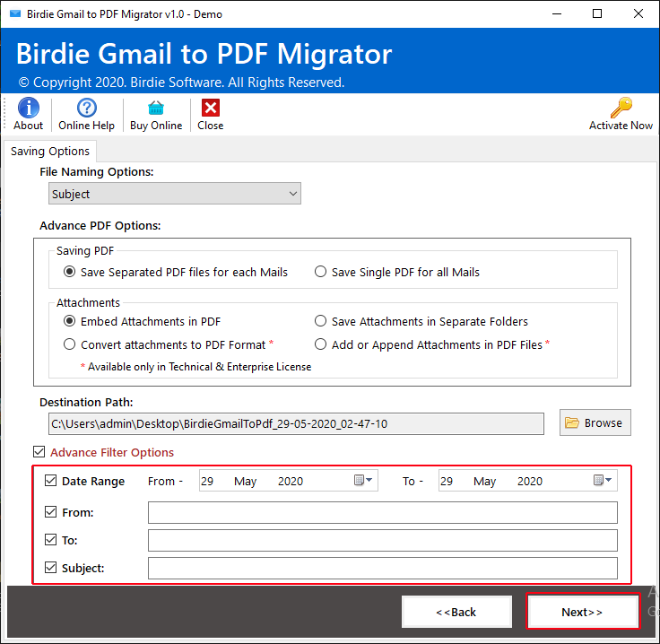Select the year 2020 in From date
This screenshot has width=660, height=644.
pyautogui.click(x=291, y=481)
